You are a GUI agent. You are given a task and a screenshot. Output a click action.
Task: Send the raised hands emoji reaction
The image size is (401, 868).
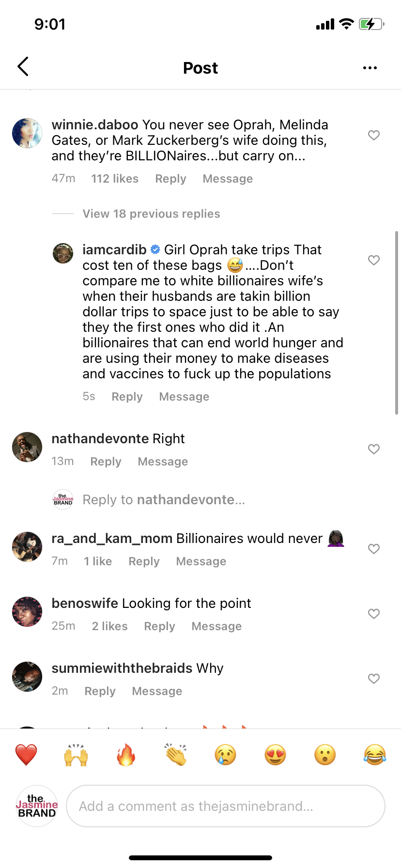pos(76,755)
